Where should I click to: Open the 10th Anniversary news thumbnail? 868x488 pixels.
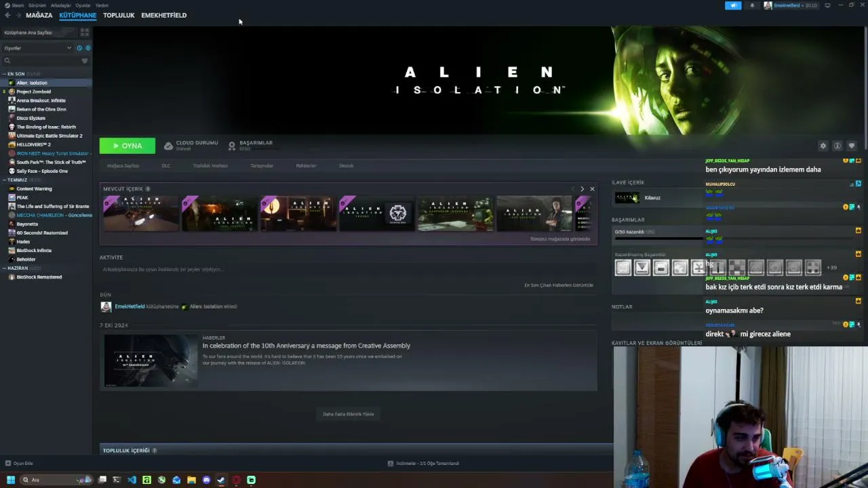(x=151, y=361)
